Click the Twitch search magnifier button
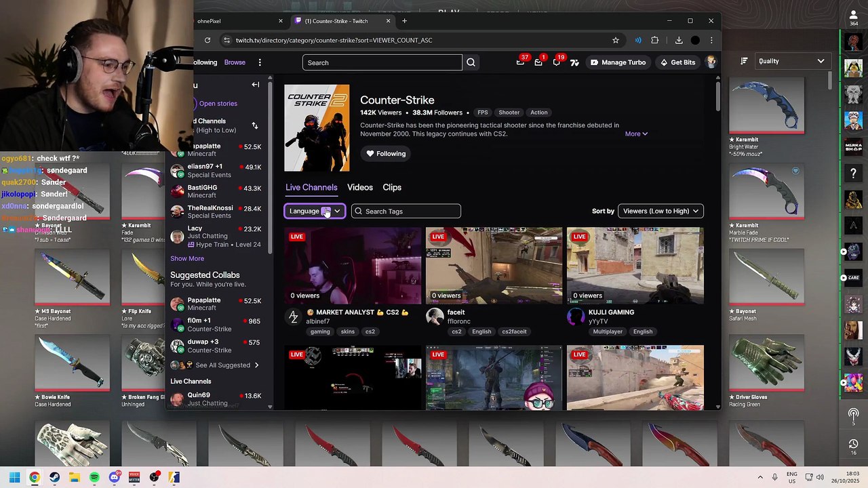Screen dimensions: 868x488 click(471, 62)
